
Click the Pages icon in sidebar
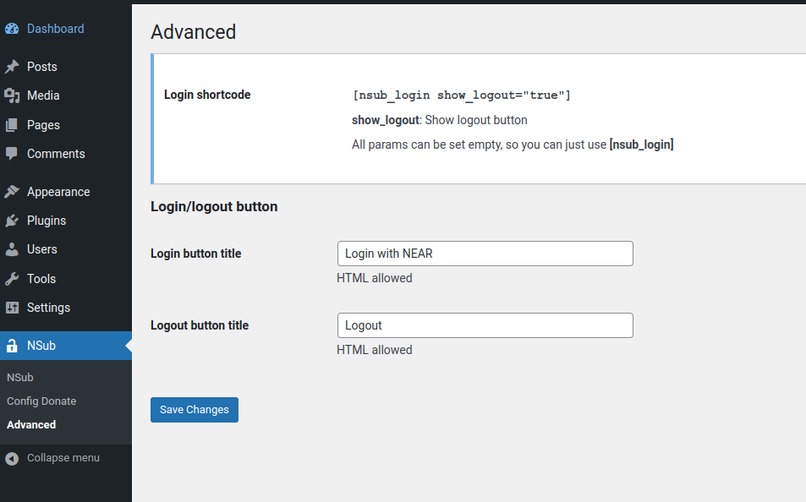click(12, 125)
